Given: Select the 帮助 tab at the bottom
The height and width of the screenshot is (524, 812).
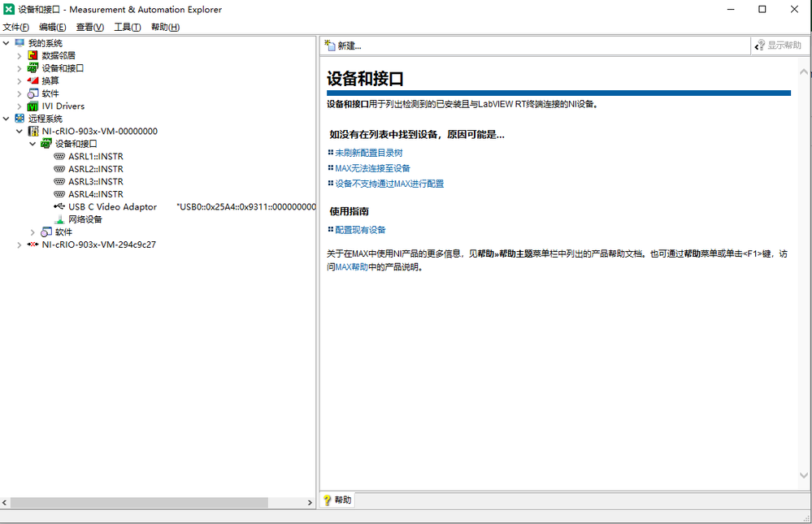Looking at the screenshot, I should (337, 500).
